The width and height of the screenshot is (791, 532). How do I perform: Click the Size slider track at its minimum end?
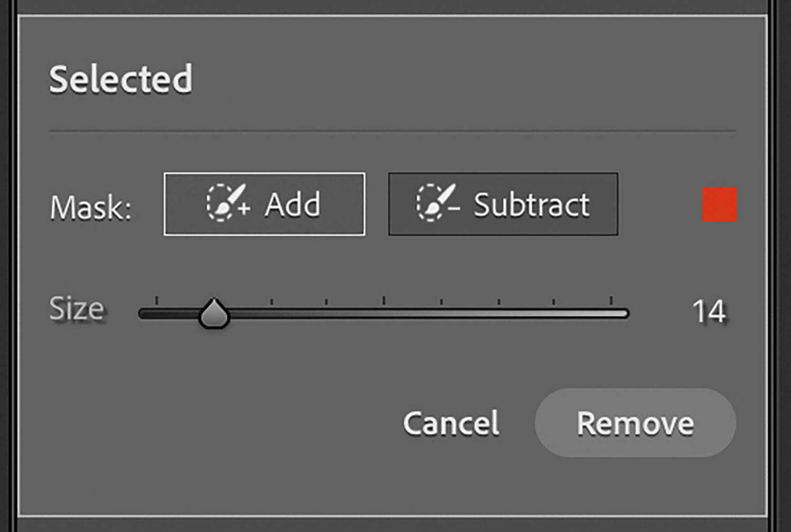pyautogui.click(x=143, y=314)
